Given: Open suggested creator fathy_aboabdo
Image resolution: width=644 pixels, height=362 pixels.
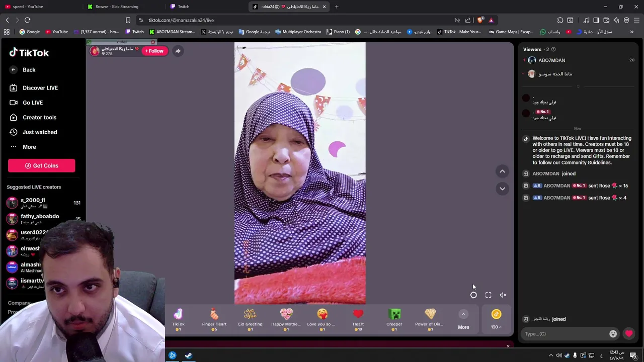Looking at the screenshot, I should pos(43,219).
